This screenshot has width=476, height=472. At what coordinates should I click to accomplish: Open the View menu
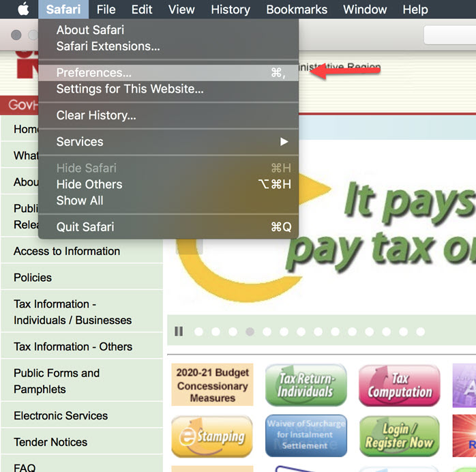[x=181, y=10]
